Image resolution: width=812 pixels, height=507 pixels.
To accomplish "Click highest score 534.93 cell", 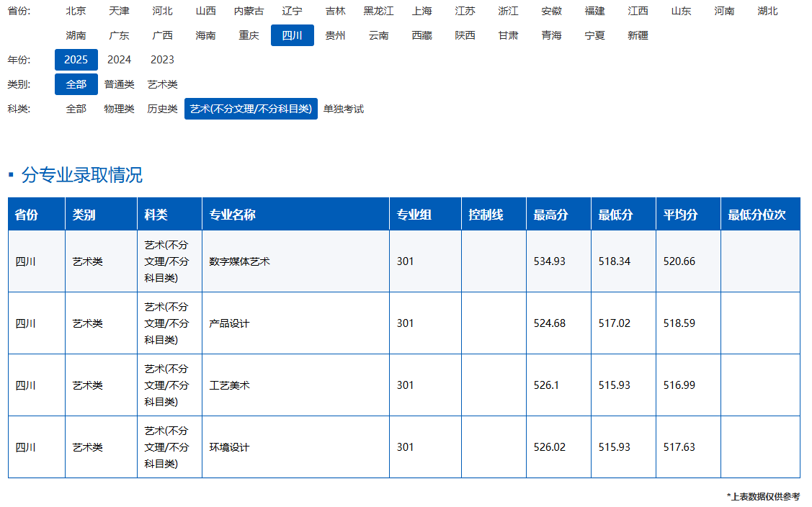I will coord(559,261).
